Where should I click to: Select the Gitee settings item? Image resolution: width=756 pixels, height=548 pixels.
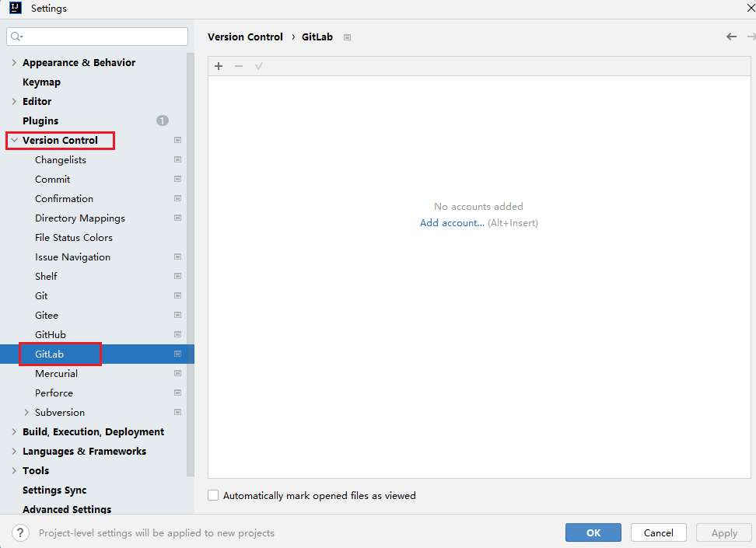[47, 316]
